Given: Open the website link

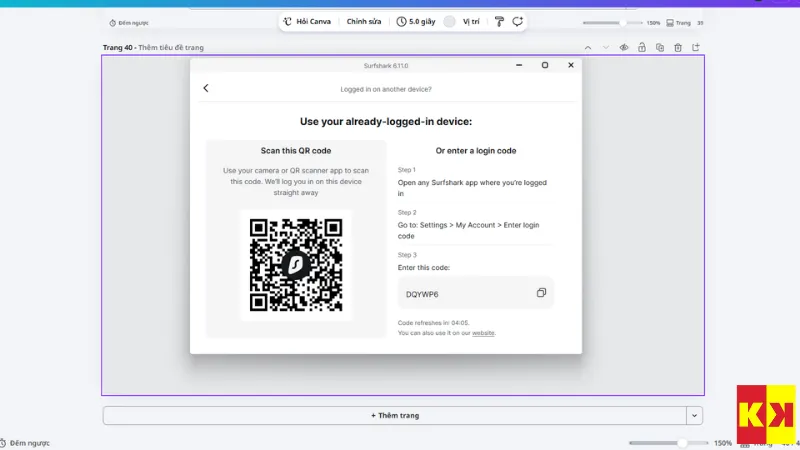Looking at the screenshot, I should 483,333.
